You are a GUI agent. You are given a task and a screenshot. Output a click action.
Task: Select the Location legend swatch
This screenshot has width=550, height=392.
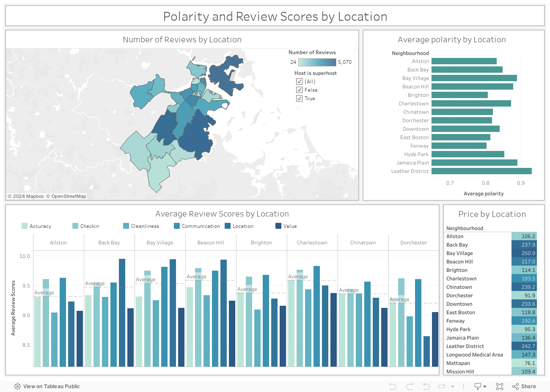pos(228,226)
